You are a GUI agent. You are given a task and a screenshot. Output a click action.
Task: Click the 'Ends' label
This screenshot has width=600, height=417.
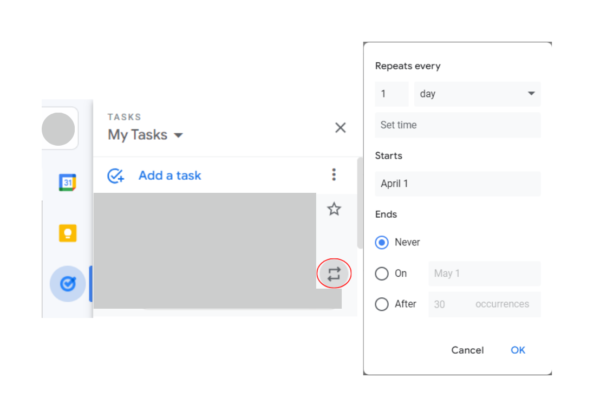386,214
